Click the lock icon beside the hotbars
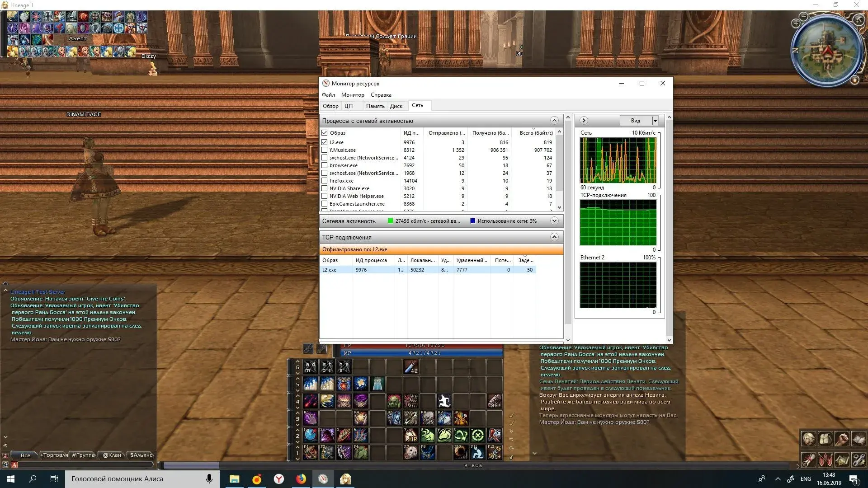 pos(511,457)
